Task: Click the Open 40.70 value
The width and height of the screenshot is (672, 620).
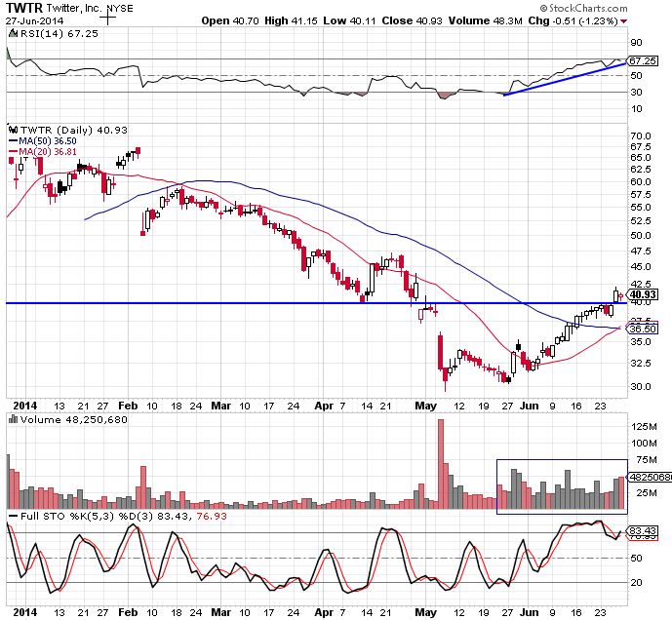Action: [x=230, y=20]
